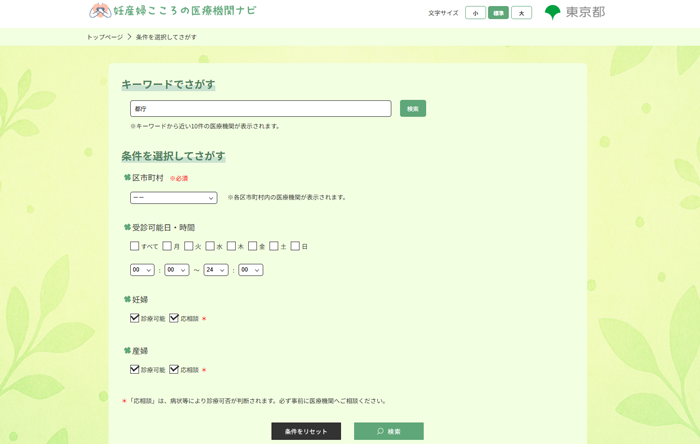Set text size to 小

(x=475, y=13)
